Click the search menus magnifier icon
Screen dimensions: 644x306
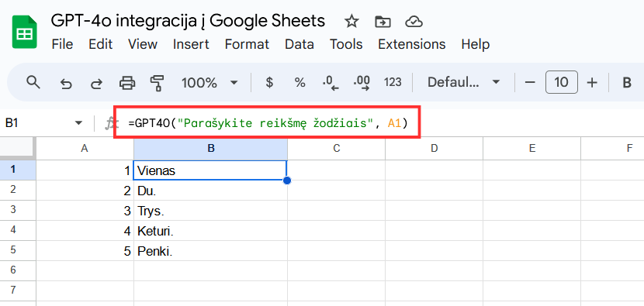33,82
